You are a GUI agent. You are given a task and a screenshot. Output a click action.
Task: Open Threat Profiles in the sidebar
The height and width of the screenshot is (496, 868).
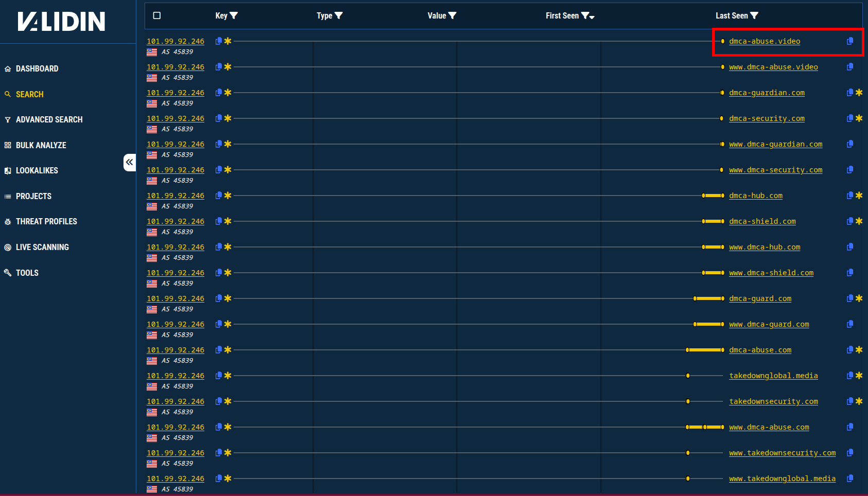point(46,221)
